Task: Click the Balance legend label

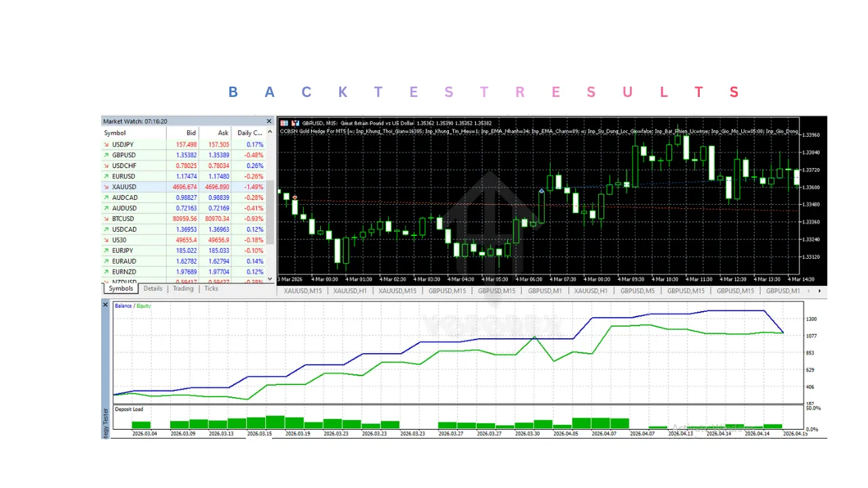Action: coord(123,306)
